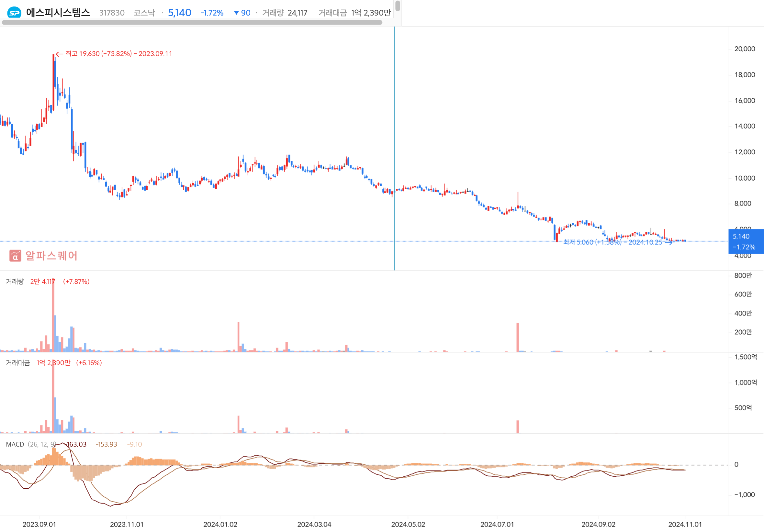764x532 pixels.
Task: Click the horizontal scrollbar under the header
Action: click(192, 22)
